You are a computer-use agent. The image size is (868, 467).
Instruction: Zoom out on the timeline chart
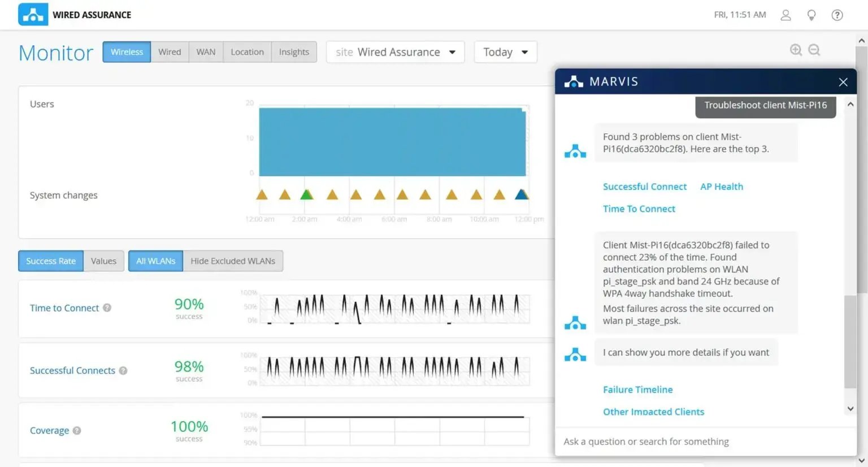click(x=814, y=50)
